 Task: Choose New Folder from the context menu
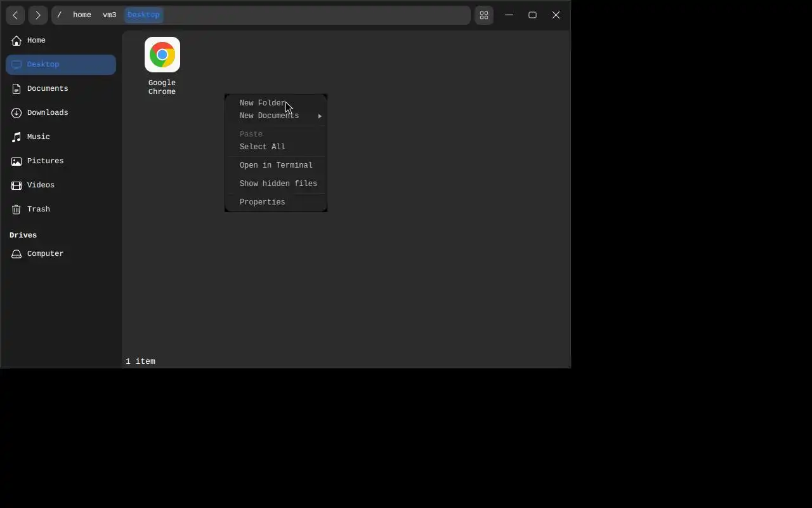276,103
